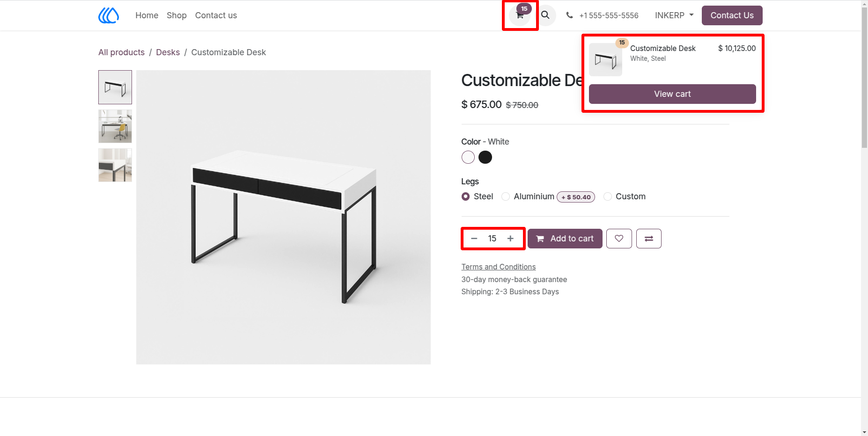Increase quantity with the plus icon
This screenshot has height=436, width=868.
point(510,239)
